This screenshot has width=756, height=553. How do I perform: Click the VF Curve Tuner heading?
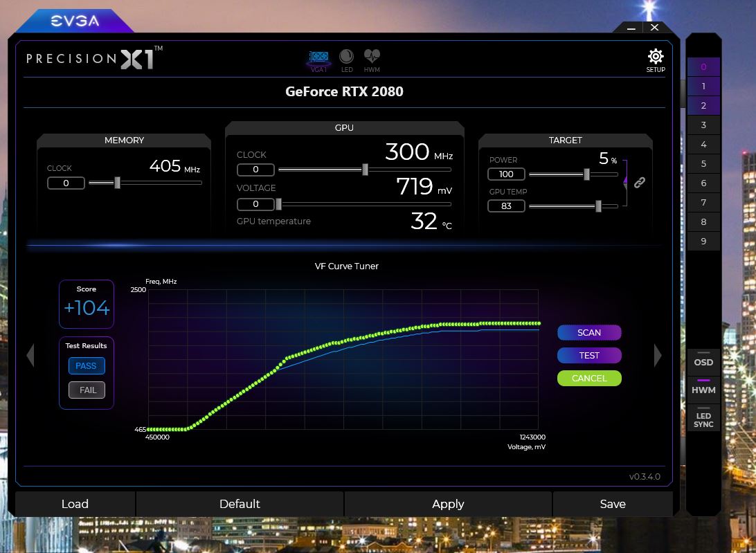click(x=347, y=266)
